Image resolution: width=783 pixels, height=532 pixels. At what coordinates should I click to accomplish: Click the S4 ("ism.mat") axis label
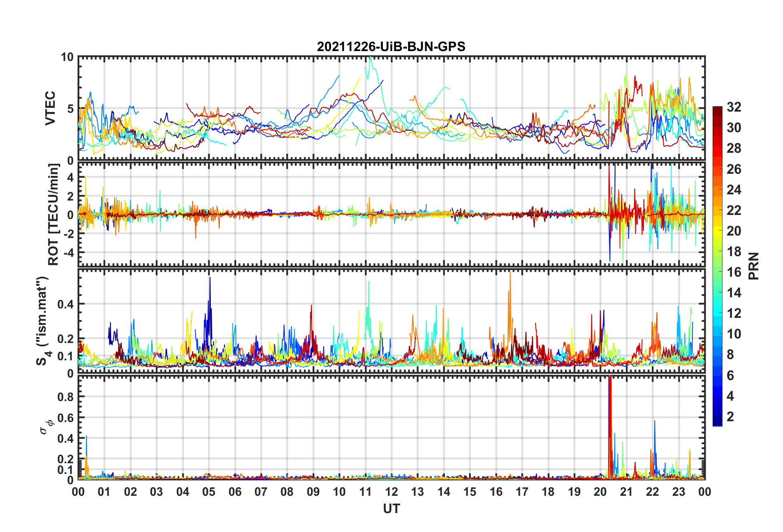pos(43,321)
